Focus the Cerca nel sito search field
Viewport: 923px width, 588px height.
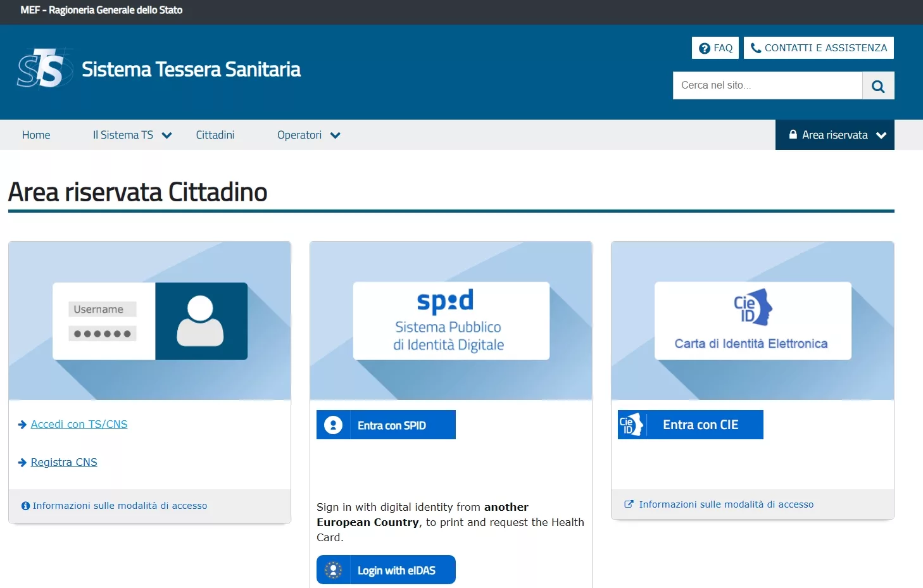[767, 85]
